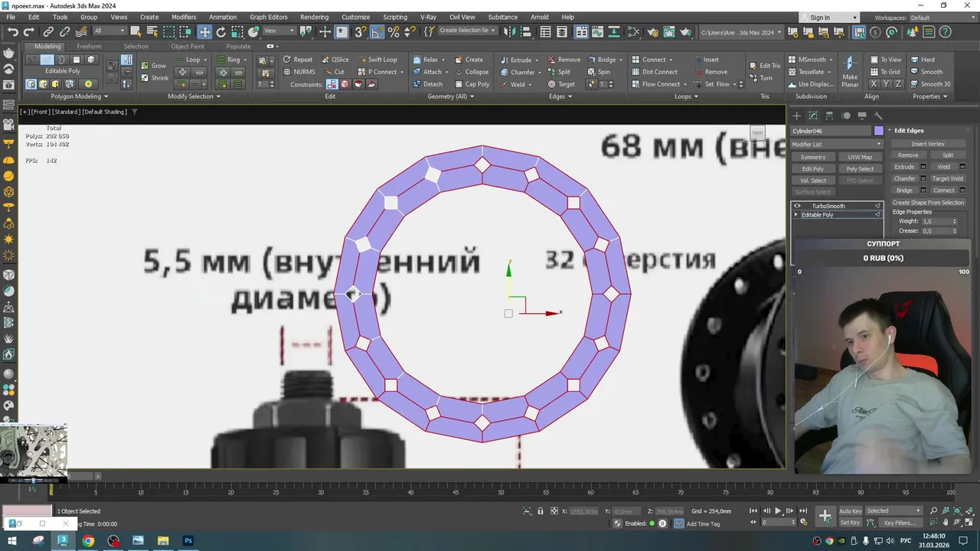Screen dimensions: 980x551
Task: Click the QSlice tool in the ribbon
Action: [x=335, y=60]
